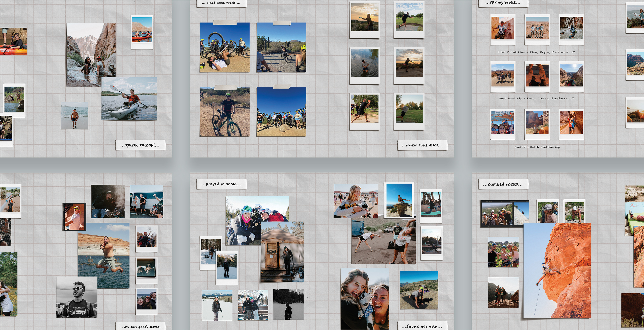Select the orange rock climber large photo

pos(557,270)
